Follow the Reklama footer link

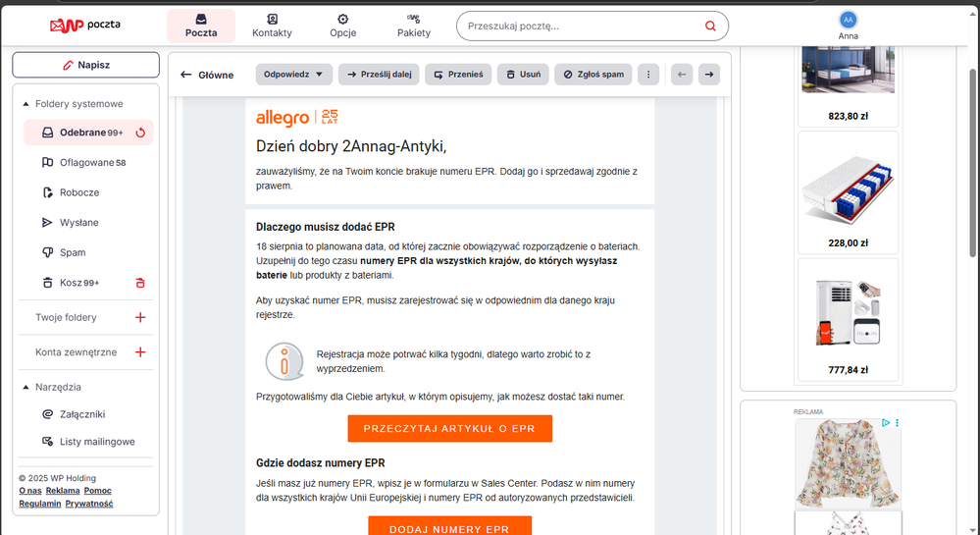(x=63, y=491)
